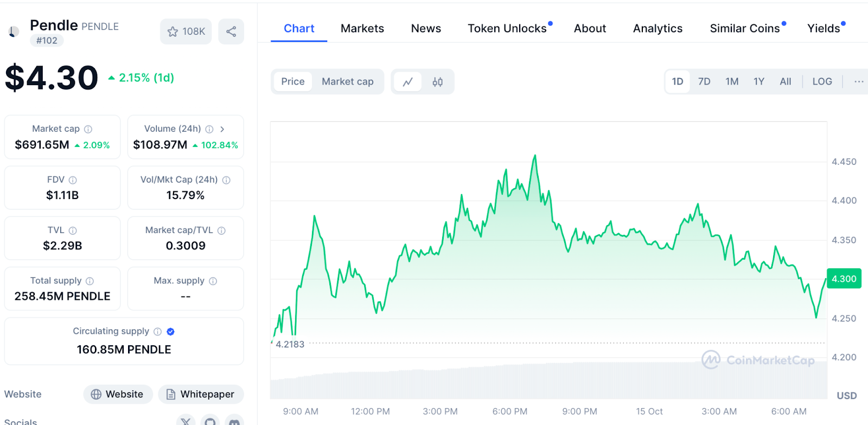868x425 pixels.
Task: Toggle LOG scale on chart
Action: point(822,82)
